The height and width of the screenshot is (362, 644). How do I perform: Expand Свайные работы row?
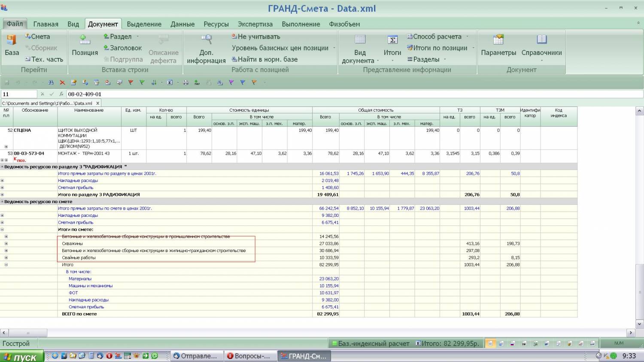6,258
